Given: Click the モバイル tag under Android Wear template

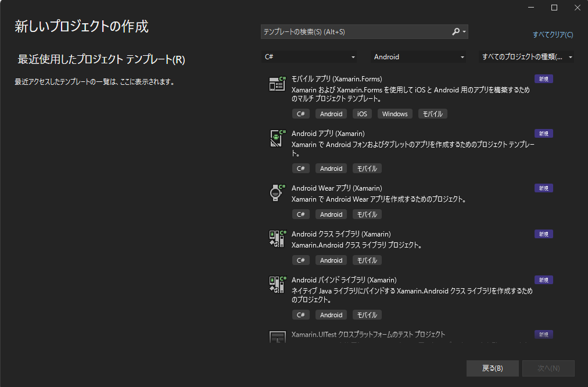Looking at the screenshot, I should click(x=367, y=214).
